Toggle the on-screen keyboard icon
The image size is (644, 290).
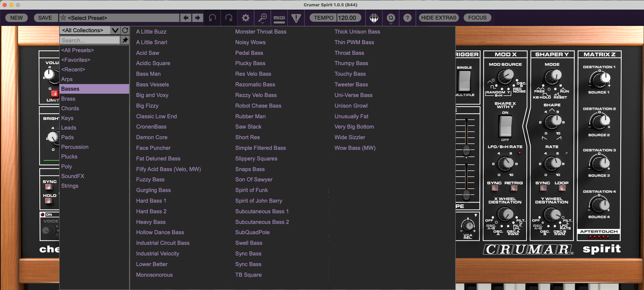click(374, 18)
